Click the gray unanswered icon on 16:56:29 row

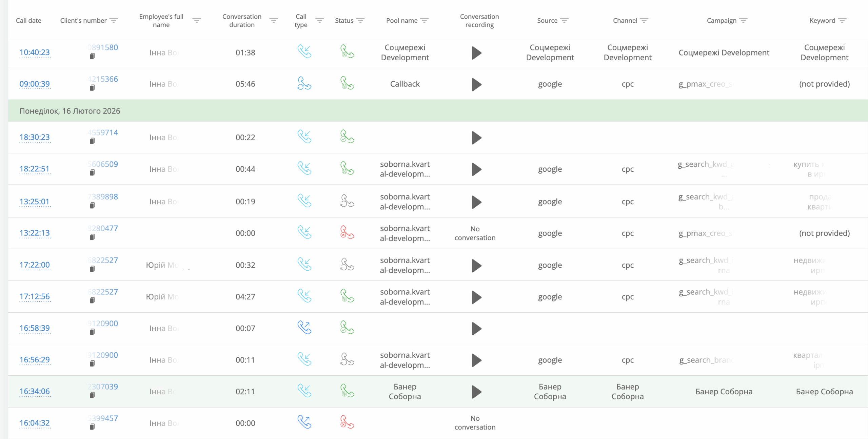click(347, 359)
